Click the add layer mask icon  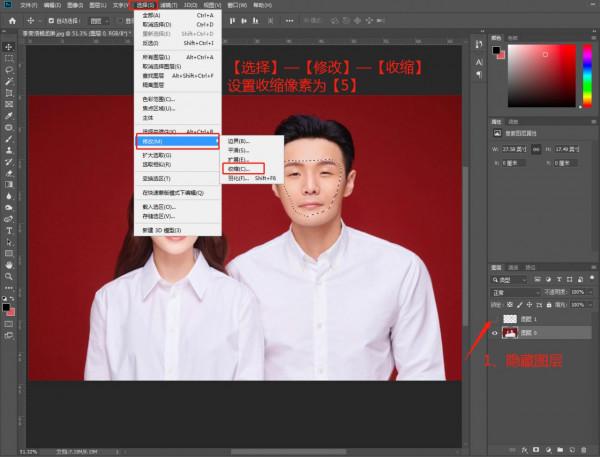[536, 450]
